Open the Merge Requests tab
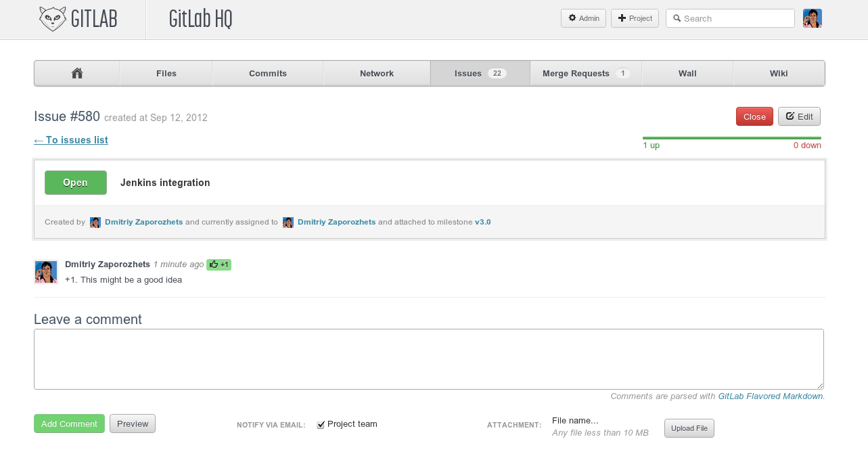This screenshot has width=868, height=460. point(586,73)
